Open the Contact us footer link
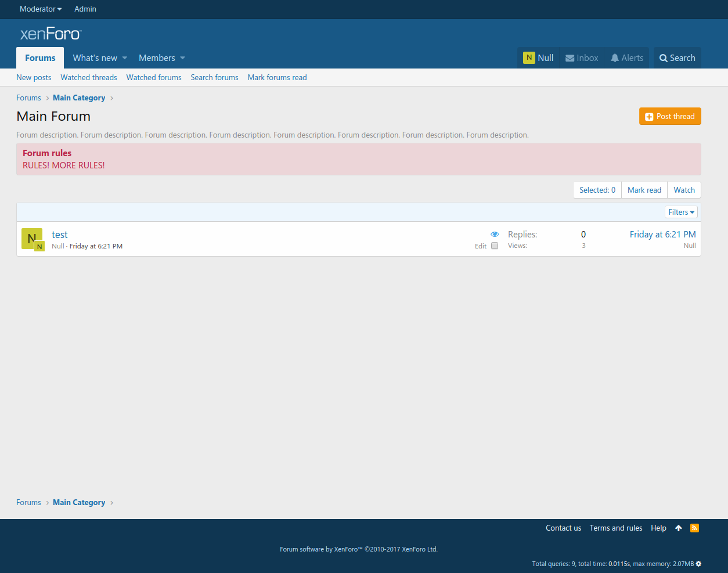 tap(563, 528)
